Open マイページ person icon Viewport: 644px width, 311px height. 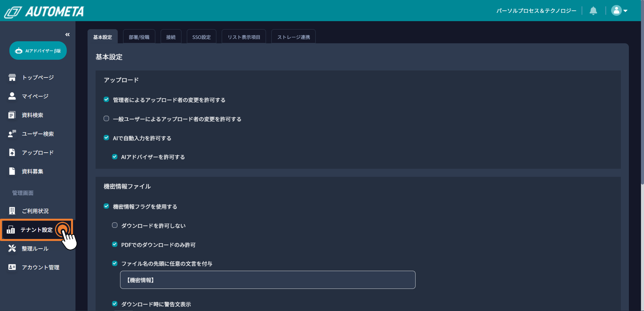coord(12,96)
